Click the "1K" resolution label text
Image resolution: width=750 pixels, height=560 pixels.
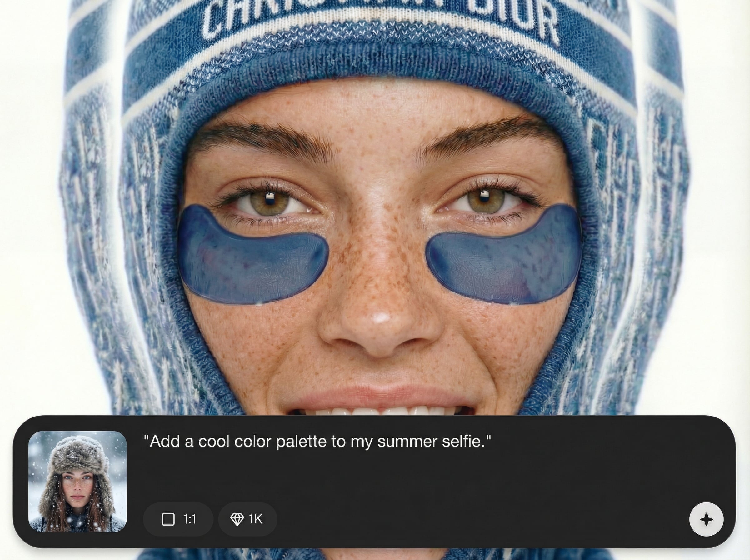[x=256, y=519]
